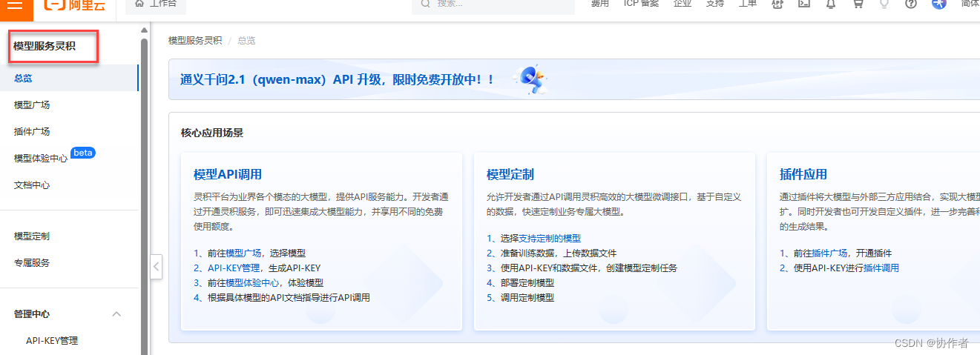Follow the 插件广场 link in 插件应用 card

pos(830,253)
